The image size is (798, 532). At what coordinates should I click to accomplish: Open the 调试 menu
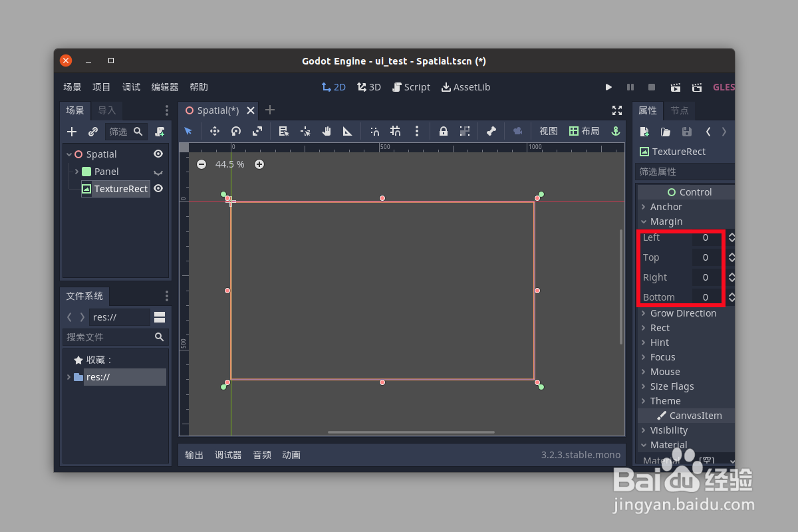point(131,87)
